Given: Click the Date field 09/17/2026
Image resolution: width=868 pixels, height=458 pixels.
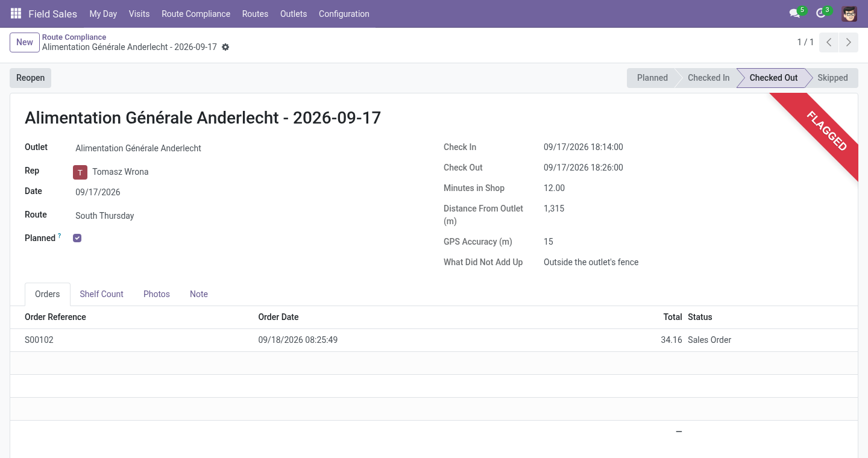Looking at the screenshot, I should 98,192.
